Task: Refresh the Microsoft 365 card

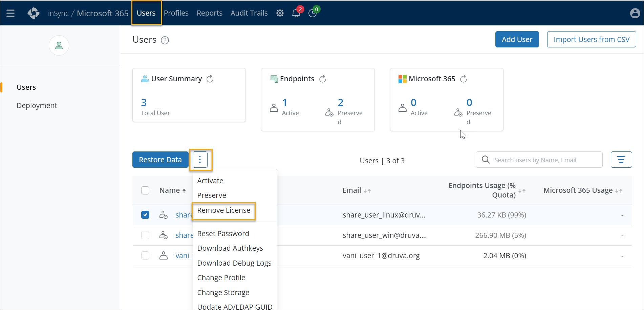Action: coord(464,79)
